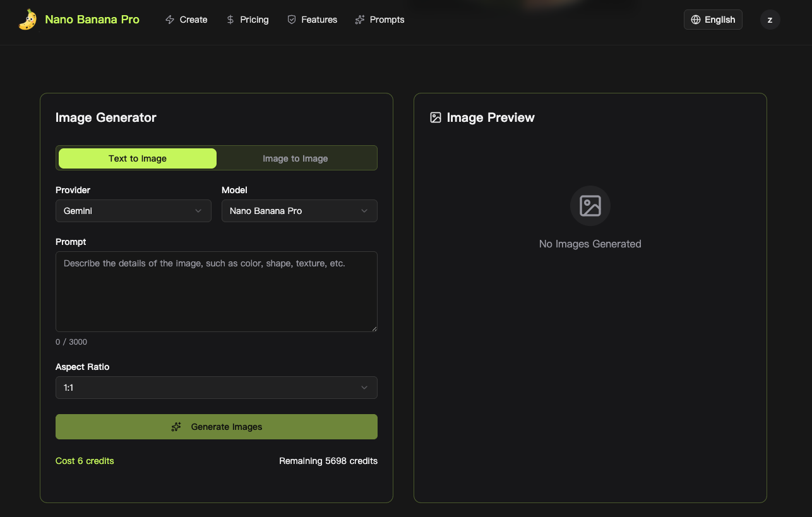Open the Provider dropdown showing Gemini
This screenshot has width=812, height=517.
tap(133, 211)
